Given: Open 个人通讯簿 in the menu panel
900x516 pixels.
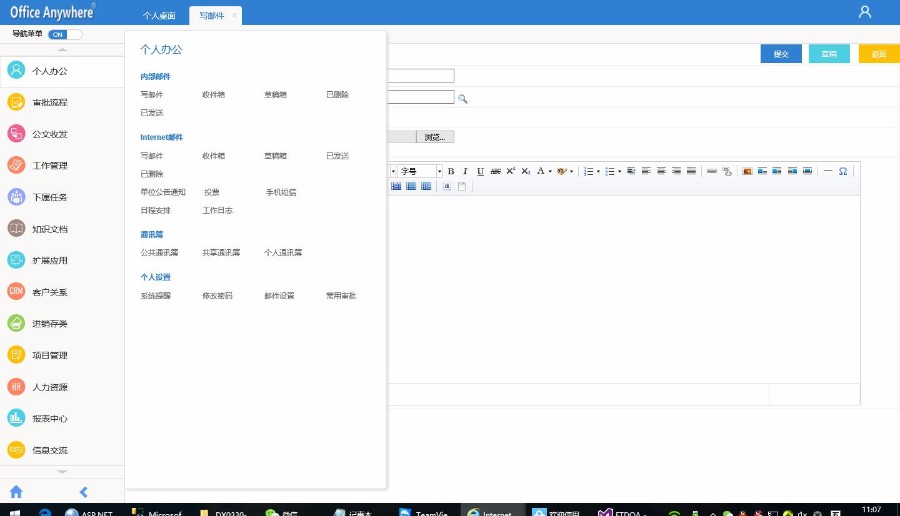Looking at the screenshot, I should tap(283, 253).
